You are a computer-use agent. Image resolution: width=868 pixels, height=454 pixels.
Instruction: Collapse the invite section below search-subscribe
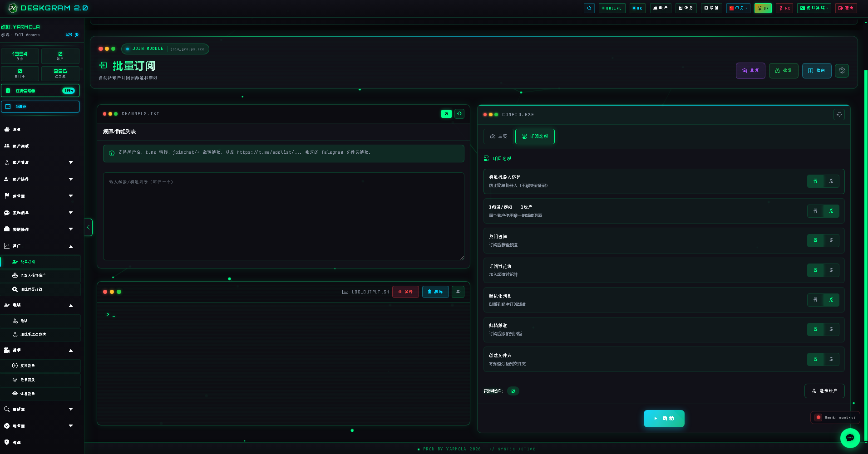click(x=40, y=305)
